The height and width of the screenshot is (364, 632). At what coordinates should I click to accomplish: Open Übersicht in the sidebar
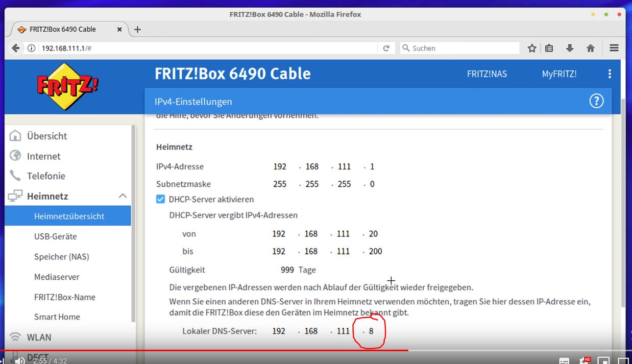point(47,136)
